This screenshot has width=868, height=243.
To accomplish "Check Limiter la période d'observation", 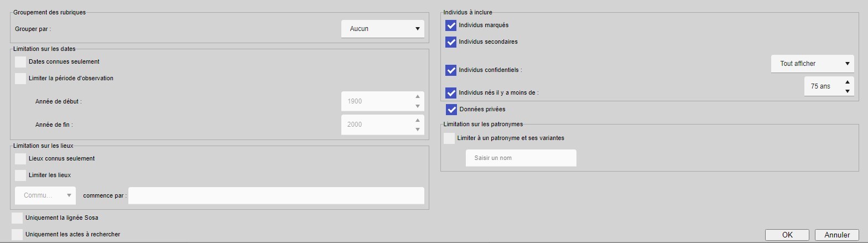I will tap(20, 79).
